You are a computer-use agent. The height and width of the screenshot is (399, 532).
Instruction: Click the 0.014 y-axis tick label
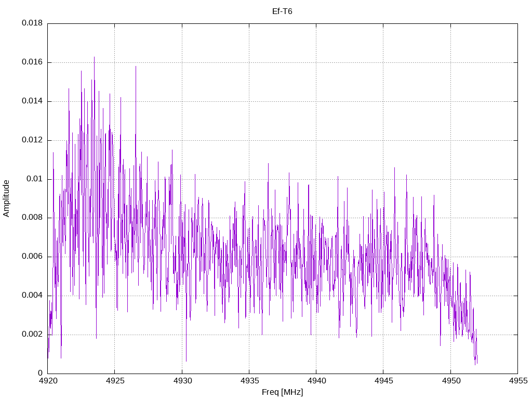32,101
